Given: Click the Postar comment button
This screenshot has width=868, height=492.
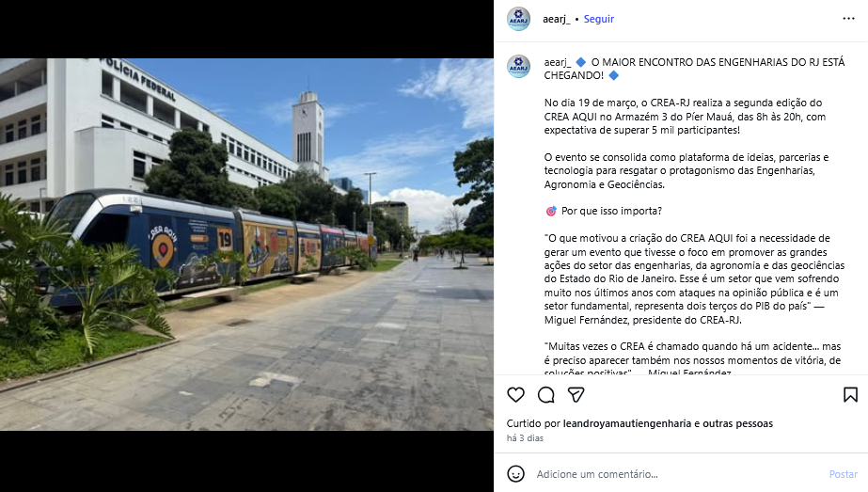Looking at the screenshot, I should pyautogui.click(x=844, y=474).
